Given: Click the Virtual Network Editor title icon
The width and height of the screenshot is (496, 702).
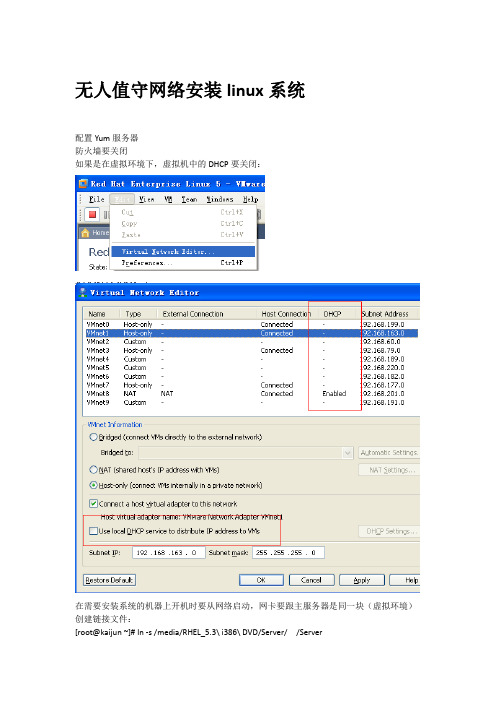Looking at the screenshot, I should (82, 292).
